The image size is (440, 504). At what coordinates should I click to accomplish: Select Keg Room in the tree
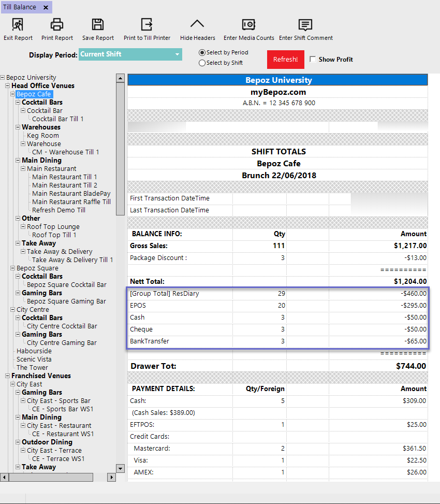43,136
